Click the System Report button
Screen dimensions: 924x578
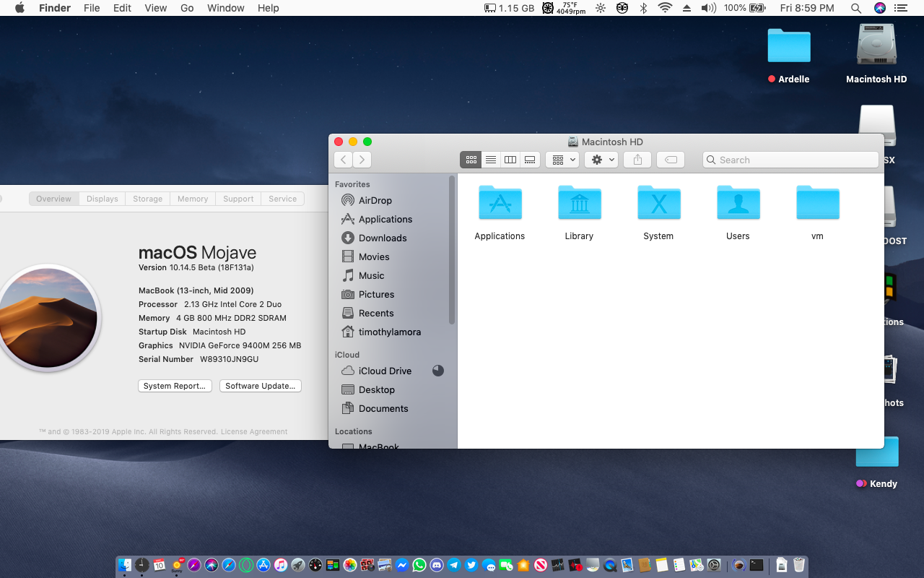[175, 386]
